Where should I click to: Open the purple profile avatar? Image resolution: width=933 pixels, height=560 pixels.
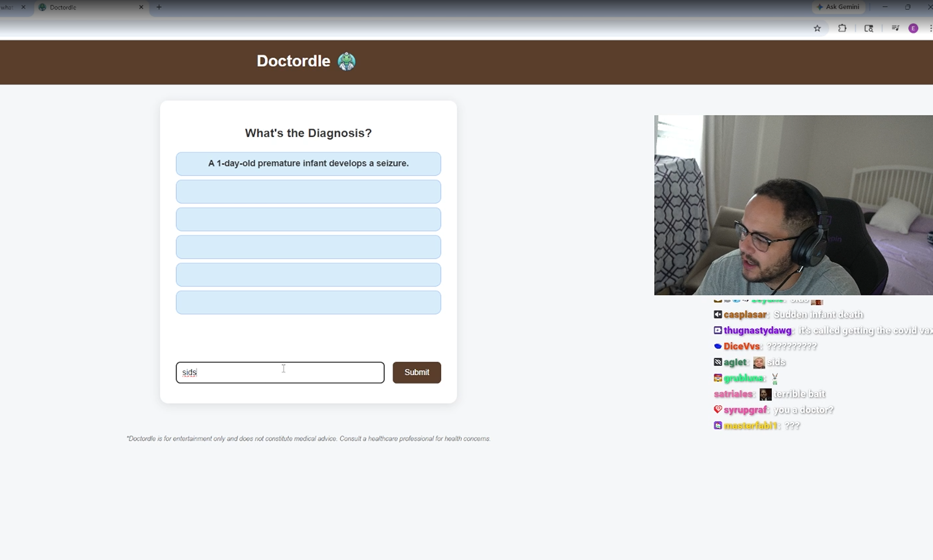[913, 28]
